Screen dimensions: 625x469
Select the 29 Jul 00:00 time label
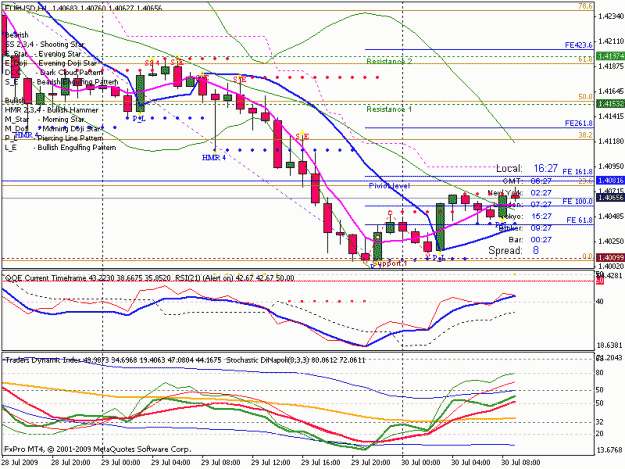pyautogui.click(x=121, y=462)
